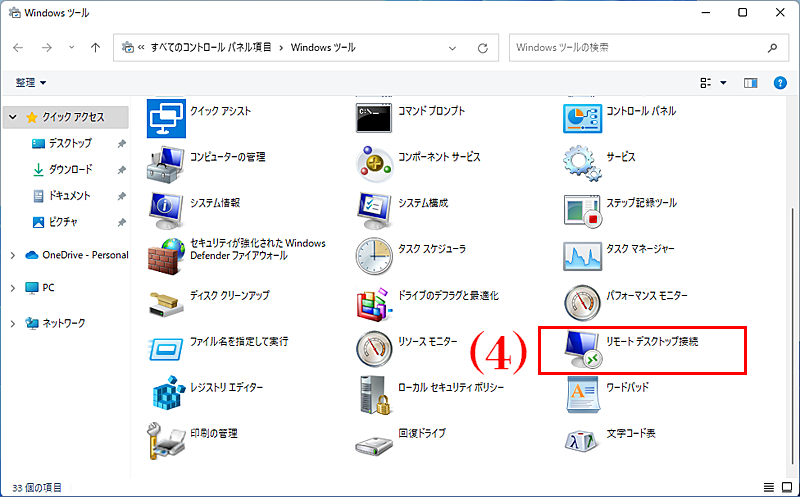Expand the hidden path chevron in address bar
The height and width of the screenshot is (497, 800).
[x=141, y=47]
